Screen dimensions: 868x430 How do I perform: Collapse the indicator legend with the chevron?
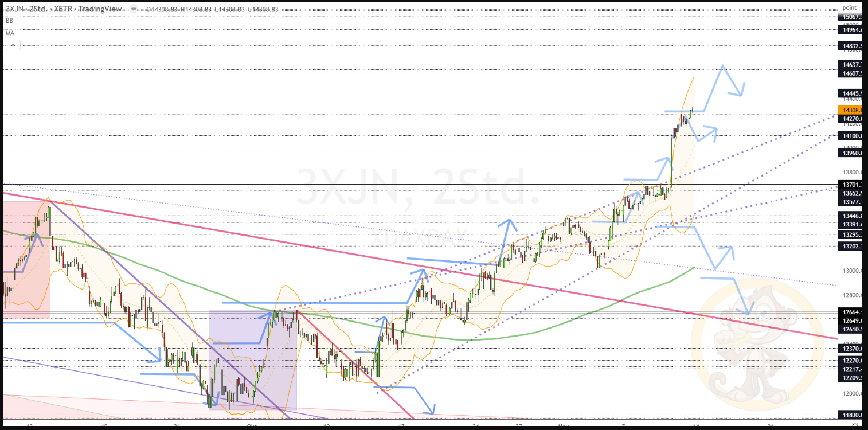tap(13, 45)
